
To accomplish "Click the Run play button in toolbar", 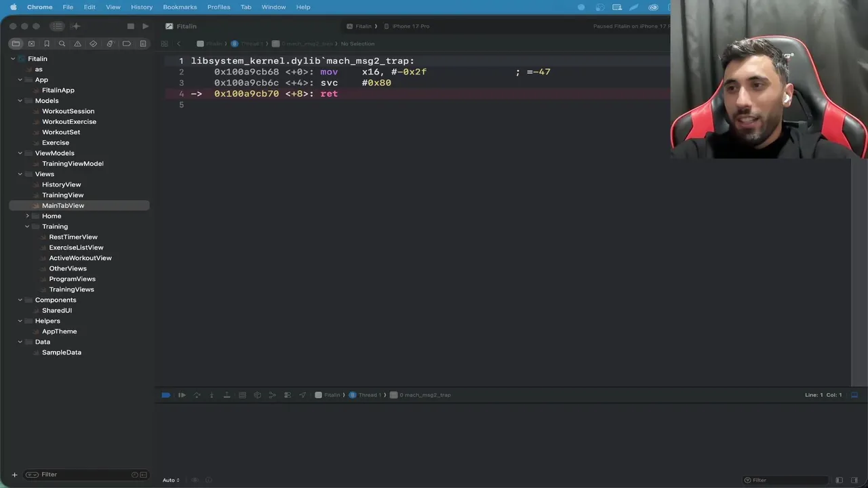I will 145,26.
